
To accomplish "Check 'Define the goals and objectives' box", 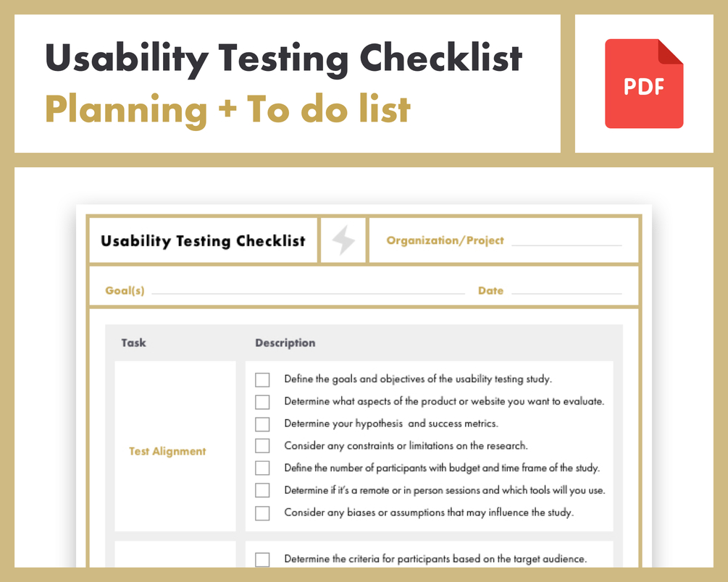I will pyautogui.click(x=262, y=379).
